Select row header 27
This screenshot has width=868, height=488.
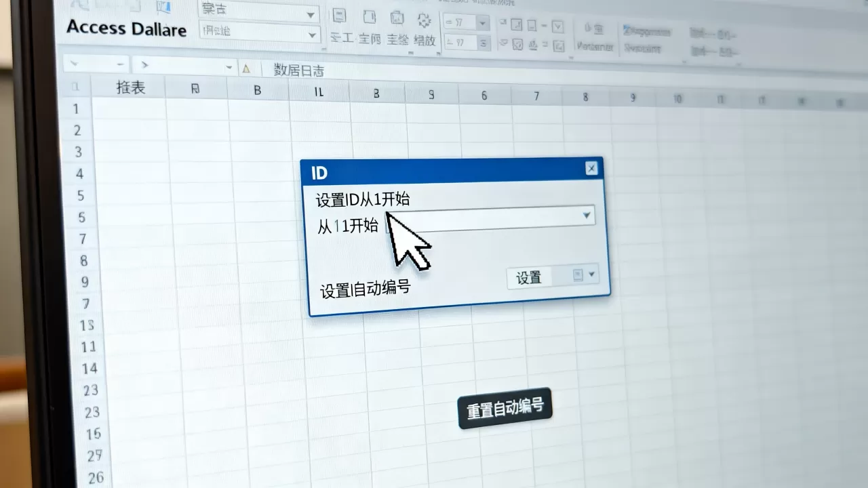(x=95, y=455)
